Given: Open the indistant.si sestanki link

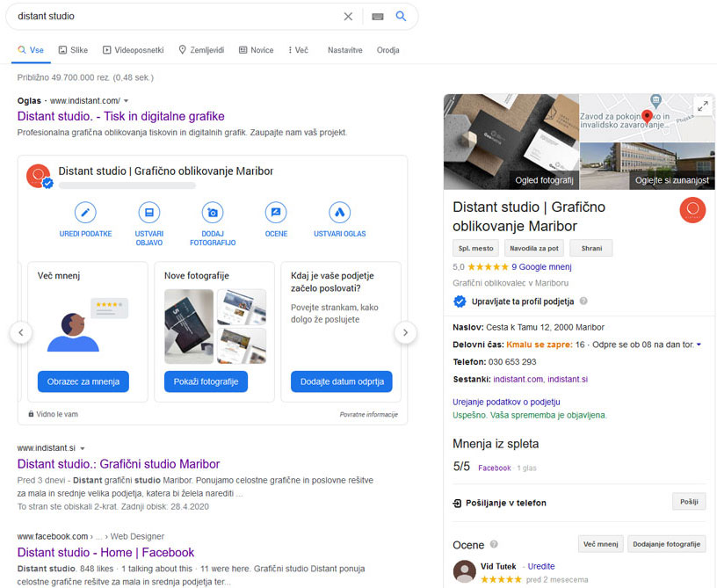Looking at the screenshot, I should (568, 380).
